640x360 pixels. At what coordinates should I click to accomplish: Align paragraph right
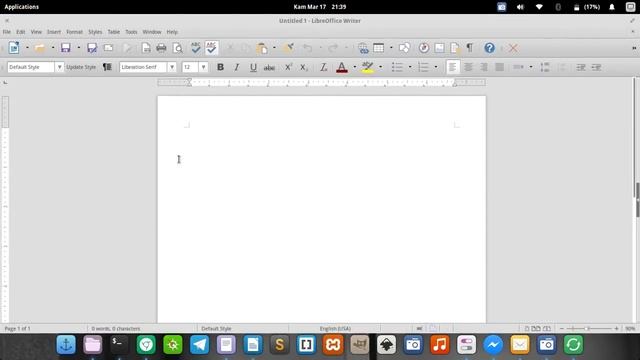pyautogui.click(x=484, y=67)
